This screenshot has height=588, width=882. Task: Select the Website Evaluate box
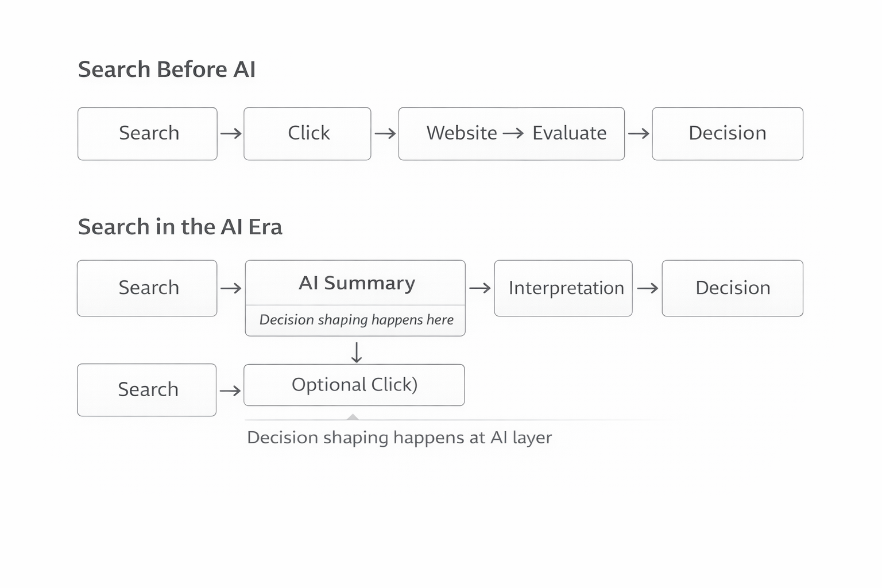[511, 134]
